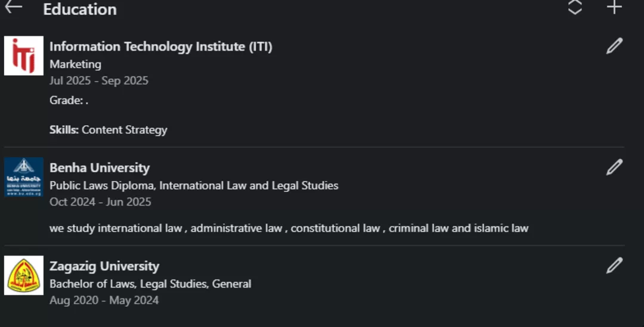Open the Zagazig University logo

24,275
